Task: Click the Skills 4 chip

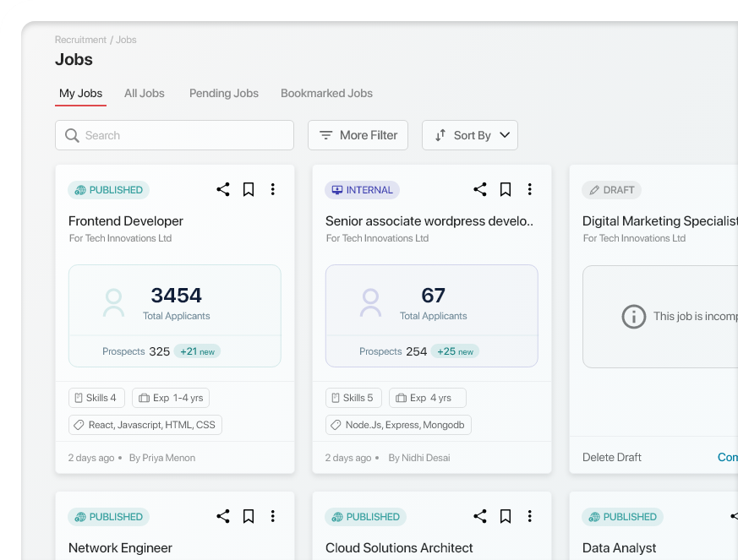Action: tap(96, 398)
